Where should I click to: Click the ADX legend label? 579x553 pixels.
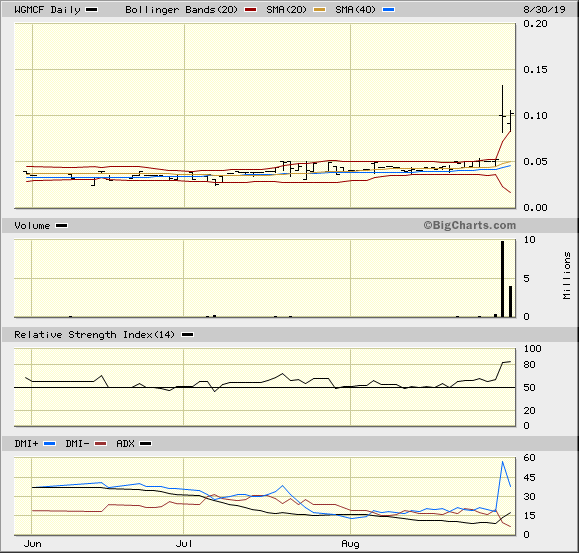point(125,443)
